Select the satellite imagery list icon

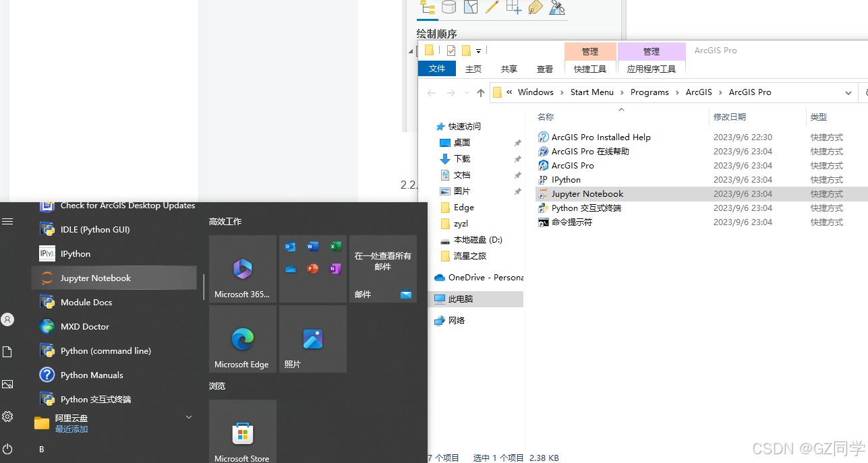(557, 7)
